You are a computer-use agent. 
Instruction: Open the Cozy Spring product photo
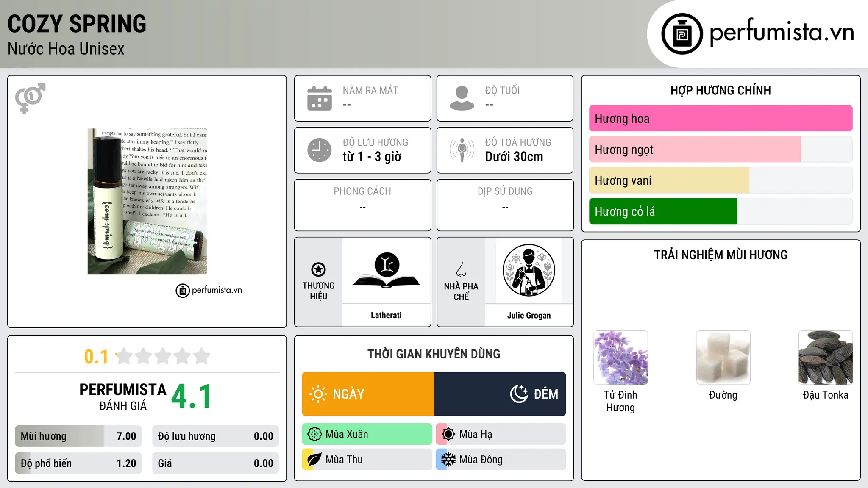pyautogui.click(x=147, y=202)
